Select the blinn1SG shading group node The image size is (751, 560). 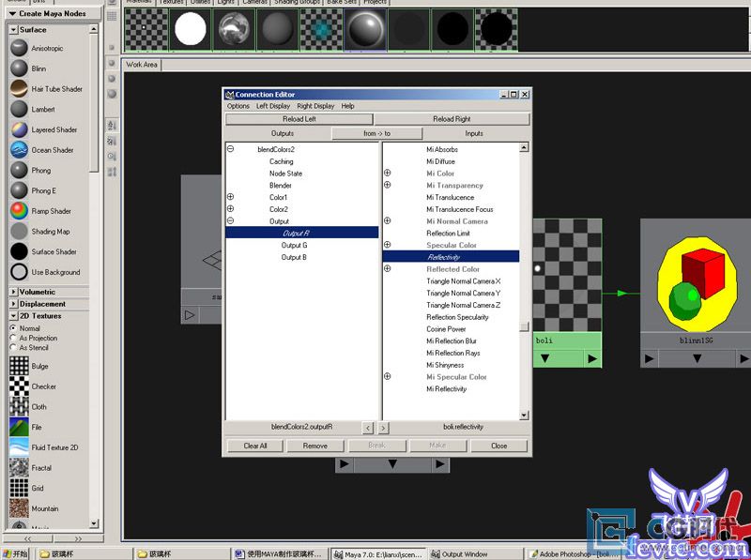696,293
